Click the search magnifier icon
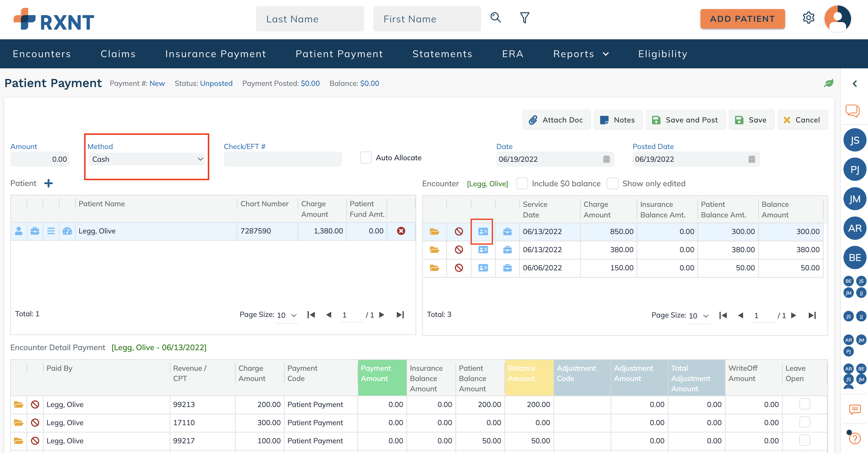Image resolution: width=868 pixels, height=453 pixels. (x=495, y=18)
